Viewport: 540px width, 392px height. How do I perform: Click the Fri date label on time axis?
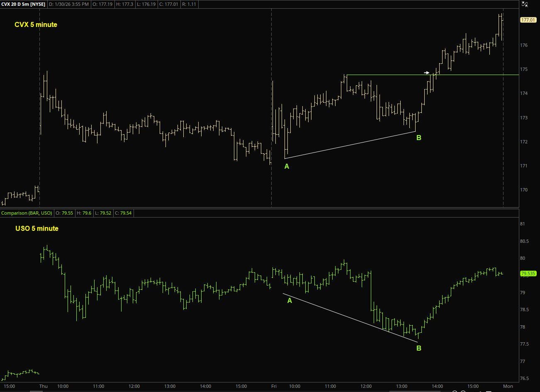pyautogui.click(x=274, y=386)
